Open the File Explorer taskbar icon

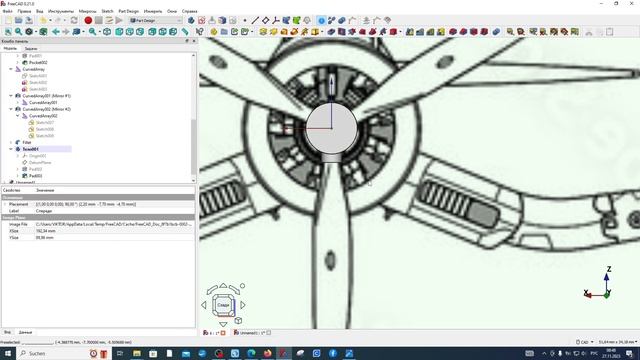pyautogui.click(x=136, y=353)
